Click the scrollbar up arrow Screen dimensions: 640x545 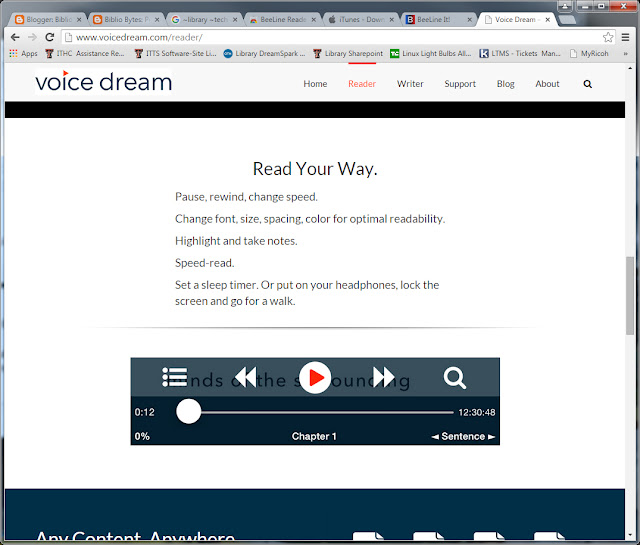pos(631,68)
